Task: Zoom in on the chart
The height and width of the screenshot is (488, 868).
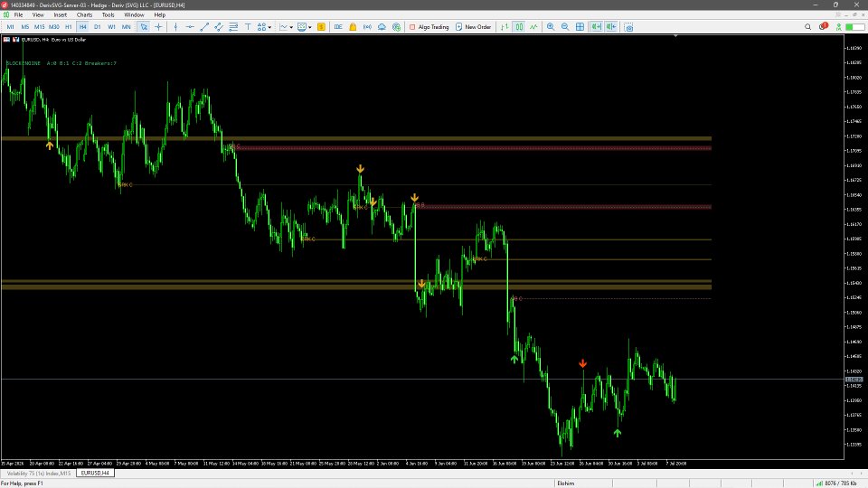Action: point(551,26)
